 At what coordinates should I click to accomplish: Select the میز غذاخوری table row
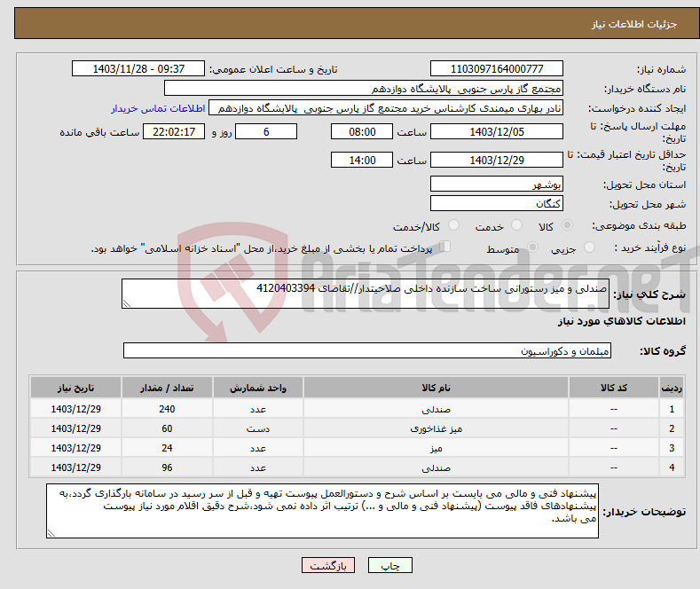(436, 428)
